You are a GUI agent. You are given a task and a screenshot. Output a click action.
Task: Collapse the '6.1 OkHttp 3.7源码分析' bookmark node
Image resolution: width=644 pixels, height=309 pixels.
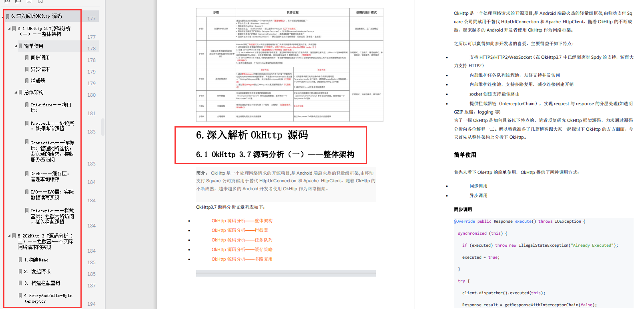(x=10, y=28)
